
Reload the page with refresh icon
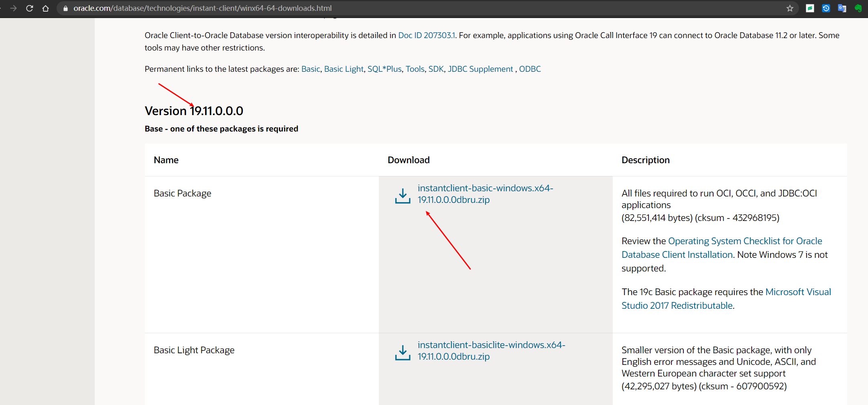point(29,8)
